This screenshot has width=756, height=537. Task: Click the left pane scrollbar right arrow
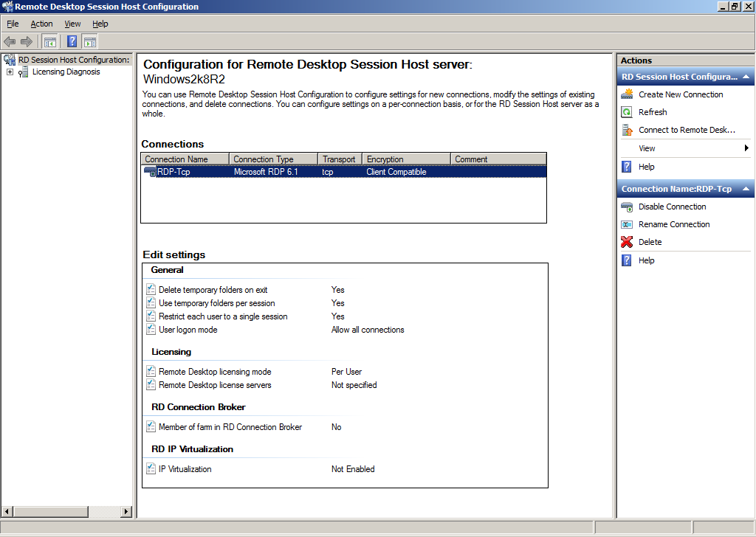126,511
